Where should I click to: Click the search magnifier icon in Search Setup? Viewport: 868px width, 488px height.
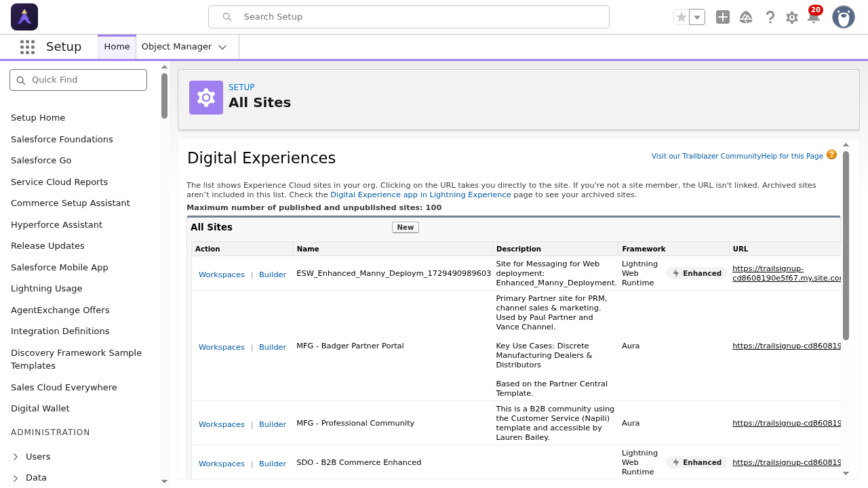click(x=227, y=17)
